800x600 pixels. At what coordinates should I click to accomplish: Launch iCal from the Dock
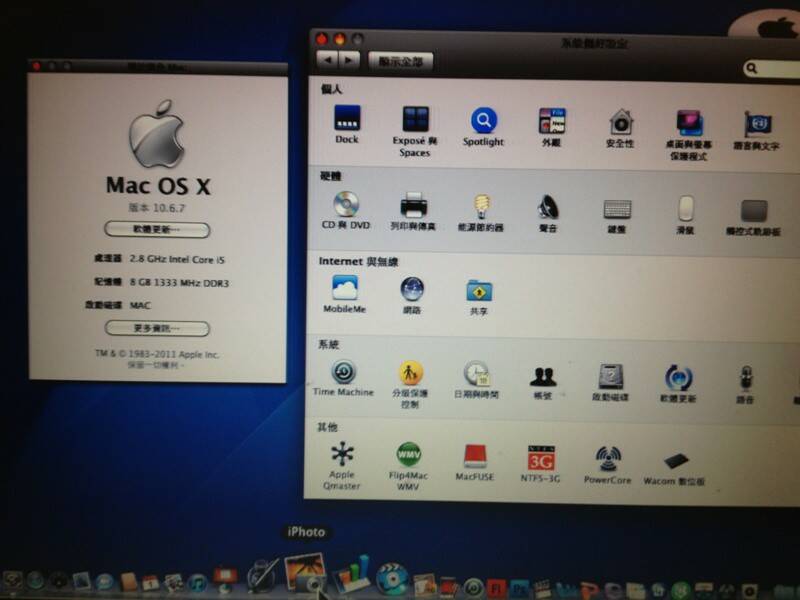point(151,583)
